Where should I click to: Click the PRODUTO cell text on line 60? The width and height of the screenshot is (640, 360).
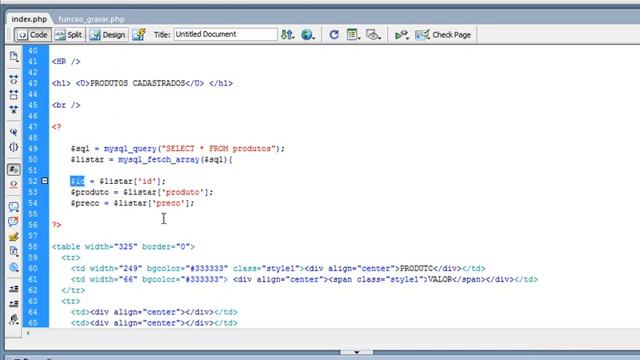pyautogui.click(x=416, y=269)
